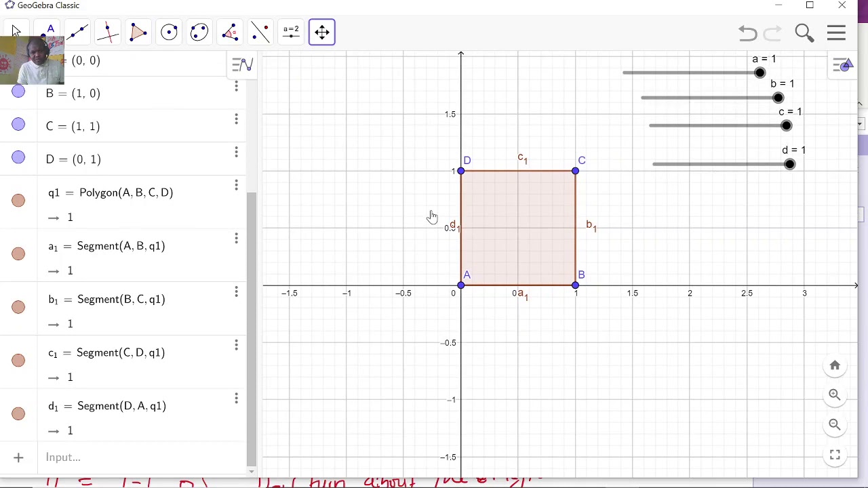Click slider b = 1 handle
The width and height of the screenshot is (868, 488).
778,98
